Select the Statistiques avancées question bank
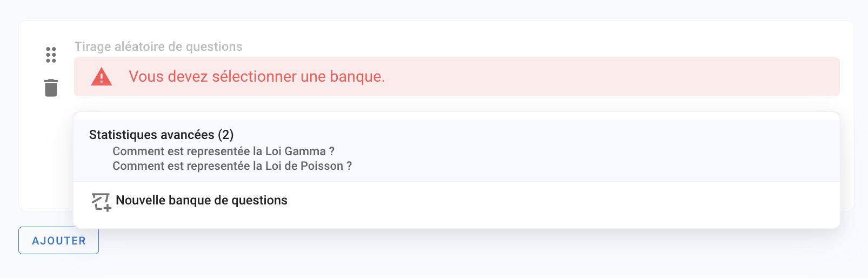This screenshot has width=868, height=278. [x=152, y=135]
